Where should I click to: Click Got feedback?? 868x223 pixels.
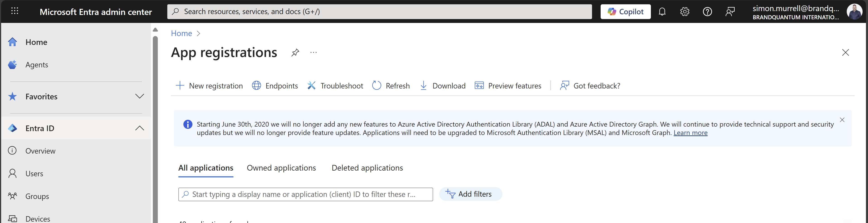(x=590, y=86)
